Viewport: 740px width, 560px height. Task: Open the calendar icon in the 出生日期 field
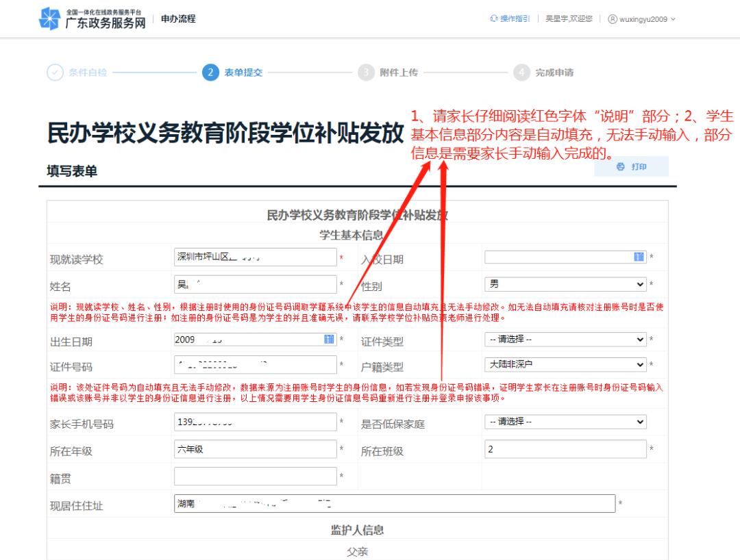(x=328, y=339)
